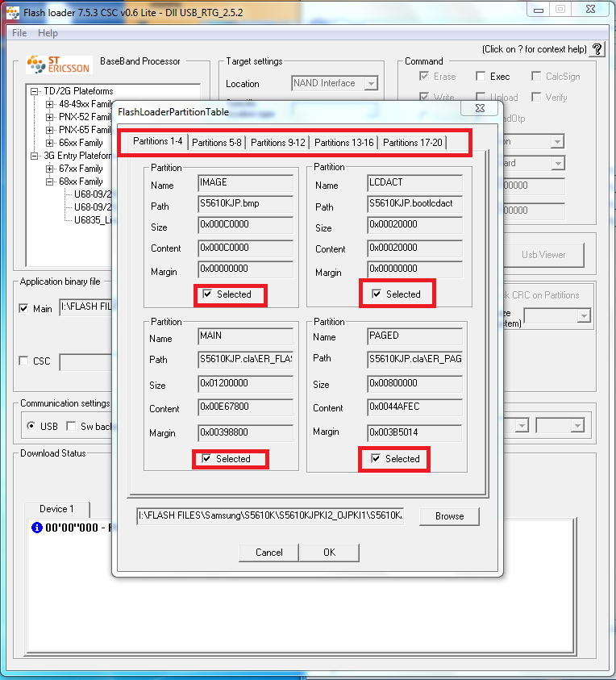616x680 pixels.
Task: Click the MAIN Margin field 0x00398800
Action: pyautogui.click(x=245, y=433)
